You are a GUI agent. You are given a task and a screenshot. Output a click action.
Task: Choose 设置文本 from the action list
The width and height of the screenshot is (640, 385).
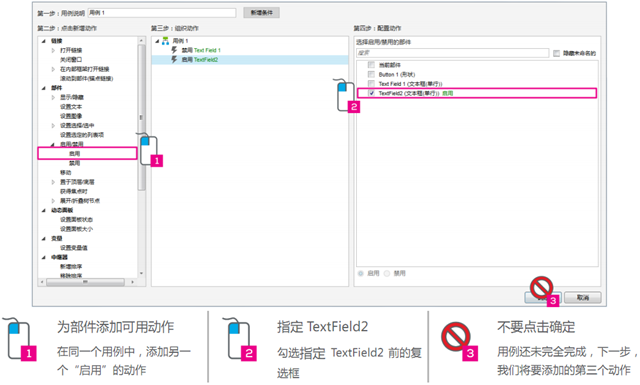point(71,107)
